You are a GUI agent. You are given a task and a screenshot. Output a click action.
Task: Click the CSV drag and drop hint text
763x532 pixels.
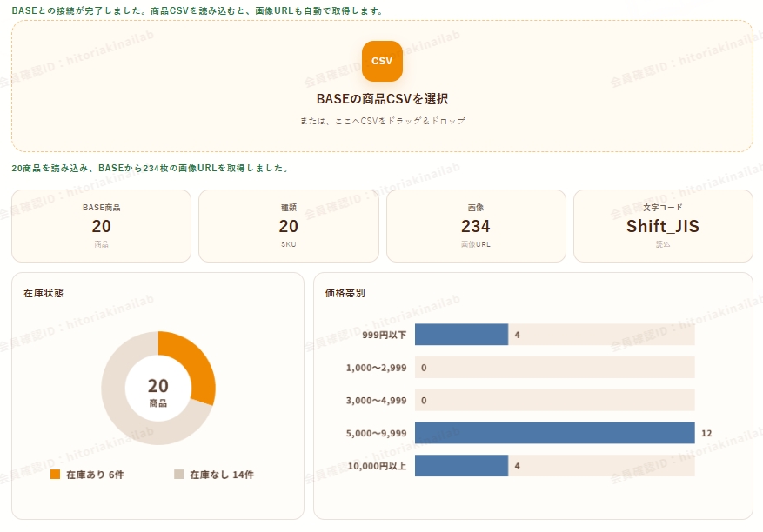[x=382, y=121]
